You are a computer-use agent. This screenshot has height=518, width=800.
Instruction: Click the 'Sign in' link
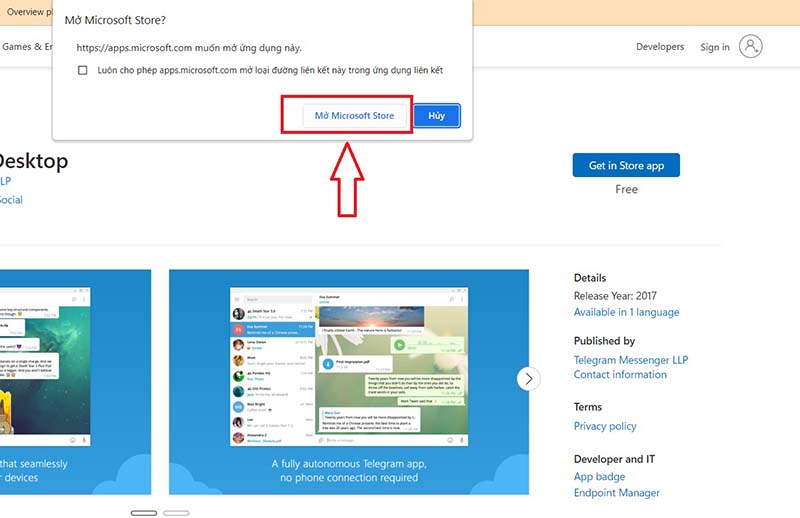tap(715, 47)
